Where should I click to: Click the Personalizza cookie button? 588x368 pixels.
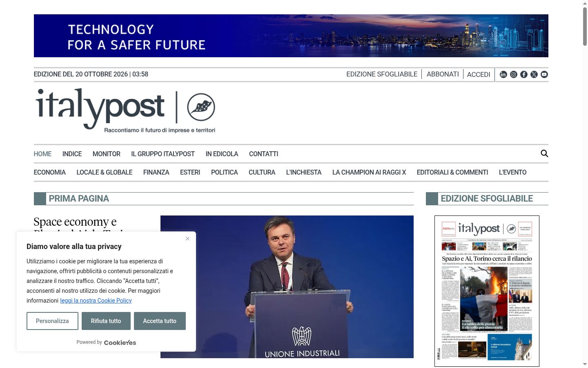tap(52, 321)
